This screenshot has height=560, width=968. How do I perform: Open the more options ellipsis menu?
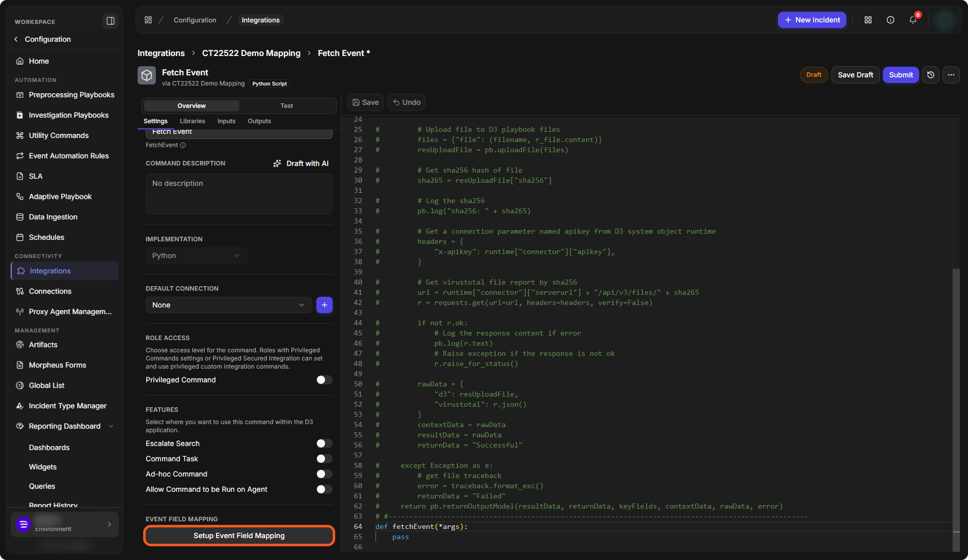(951, 75)
